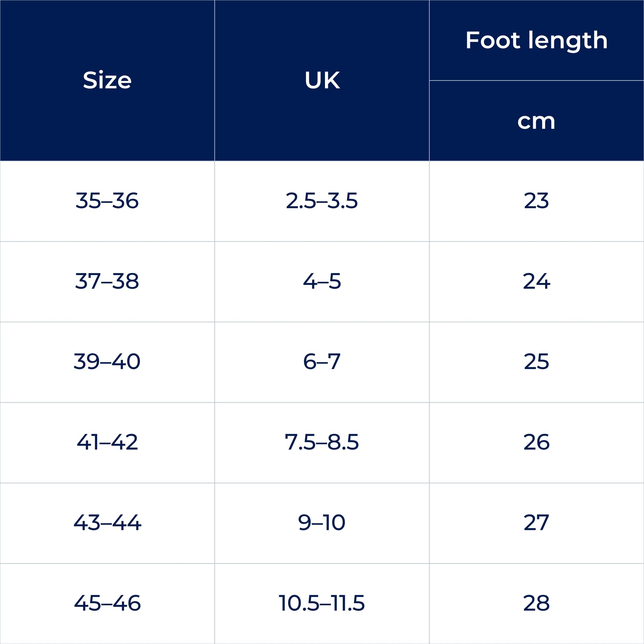
Task: Select the Foot length header cell
Action: point(536,40)
